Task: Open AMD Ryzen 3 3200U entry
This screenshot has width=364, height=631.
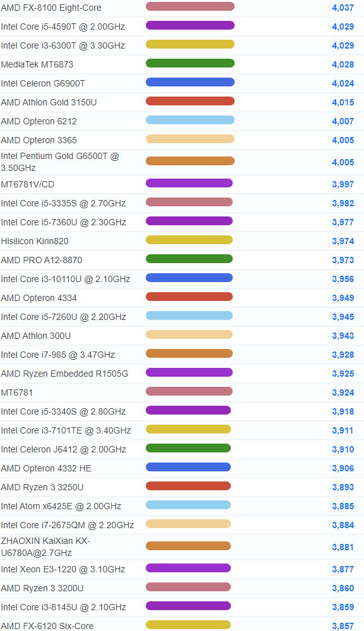Action: click(42, 588)
